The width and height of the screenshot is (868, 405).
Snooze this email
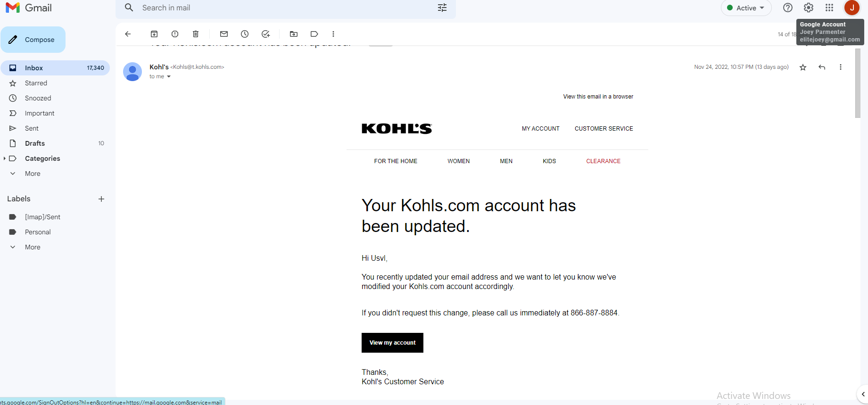point(245,34)
